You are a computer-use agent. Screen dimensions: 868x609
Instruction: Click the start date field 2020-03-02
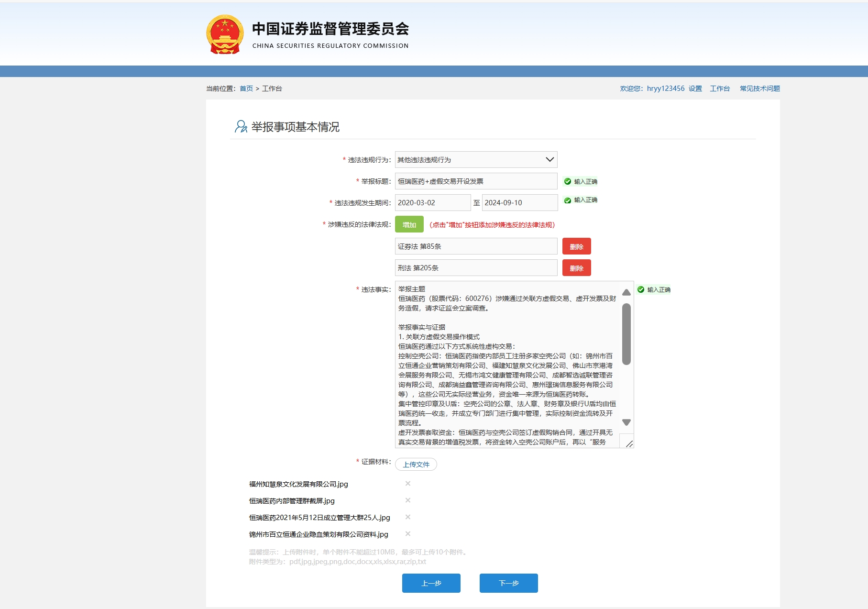[433, 203]
